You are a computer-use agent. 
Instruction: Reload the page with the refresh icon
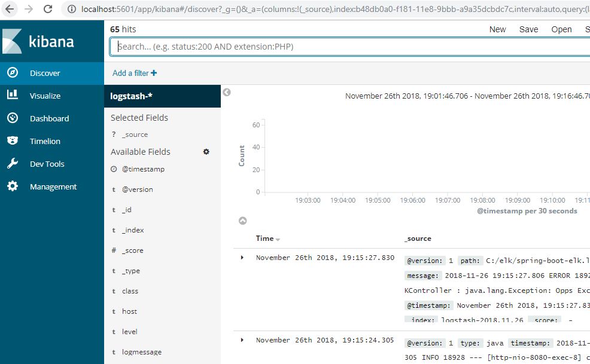(48, 8)
